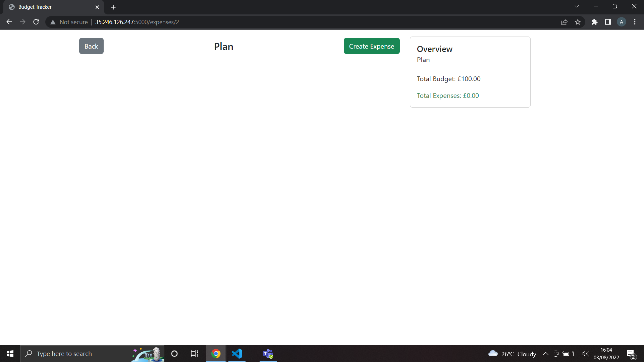Open the tab search chevron dropdown
Image resolution: width=644 pixels, height=362 pixels.
point(577,6)
